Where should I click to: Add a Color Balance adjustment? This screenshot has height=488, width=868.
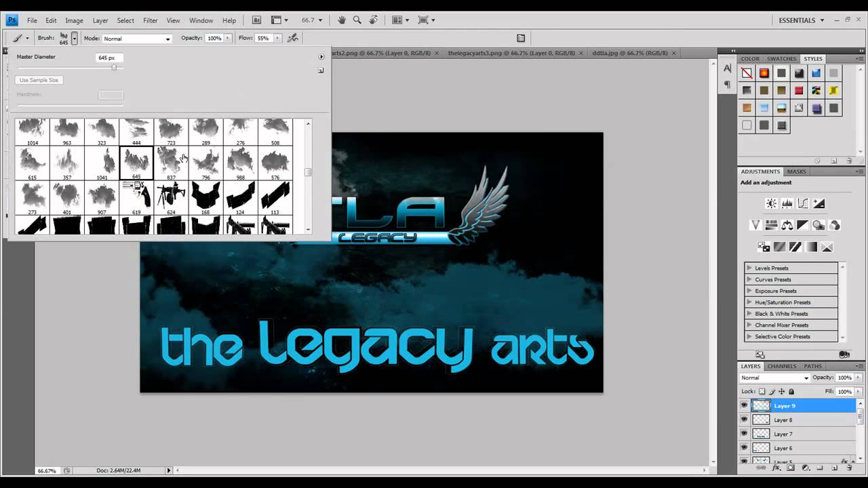point(787,225)
